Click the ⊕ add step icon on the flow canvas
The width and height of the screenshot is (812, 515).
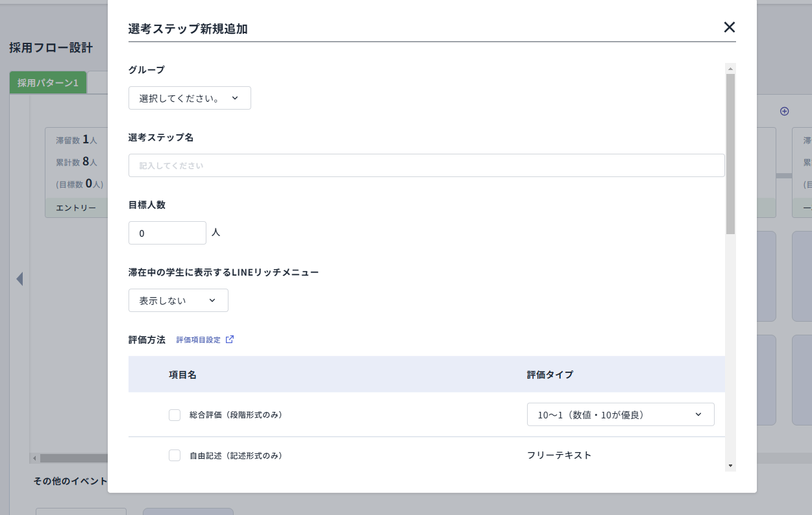784,111
